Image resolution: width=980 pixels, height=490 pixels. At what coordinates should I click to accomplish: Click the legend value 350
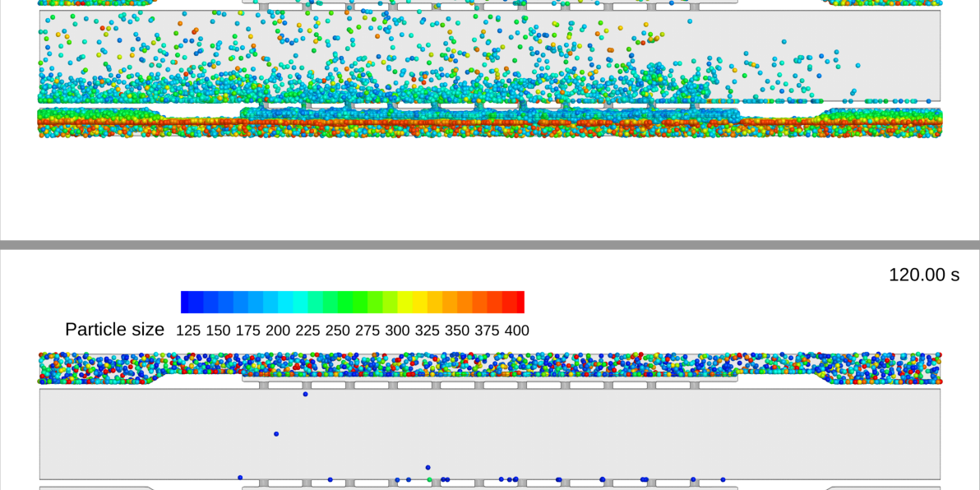[x=457, y=331]
